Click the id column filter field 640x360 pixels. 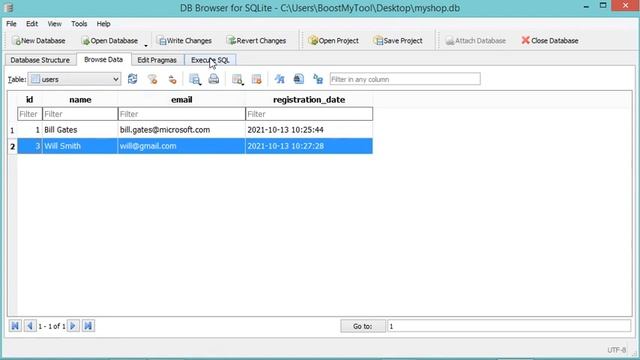[x=30, y=114]
